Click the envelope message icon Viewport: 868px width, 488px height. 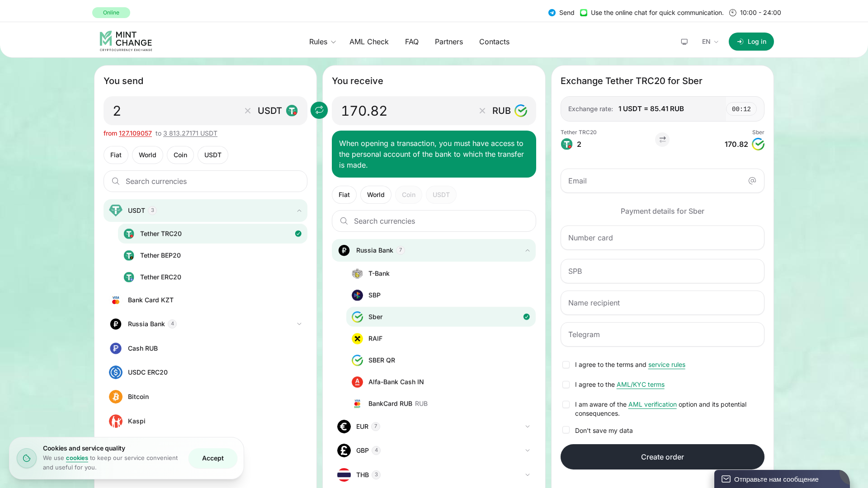click(x=726, y=479)
